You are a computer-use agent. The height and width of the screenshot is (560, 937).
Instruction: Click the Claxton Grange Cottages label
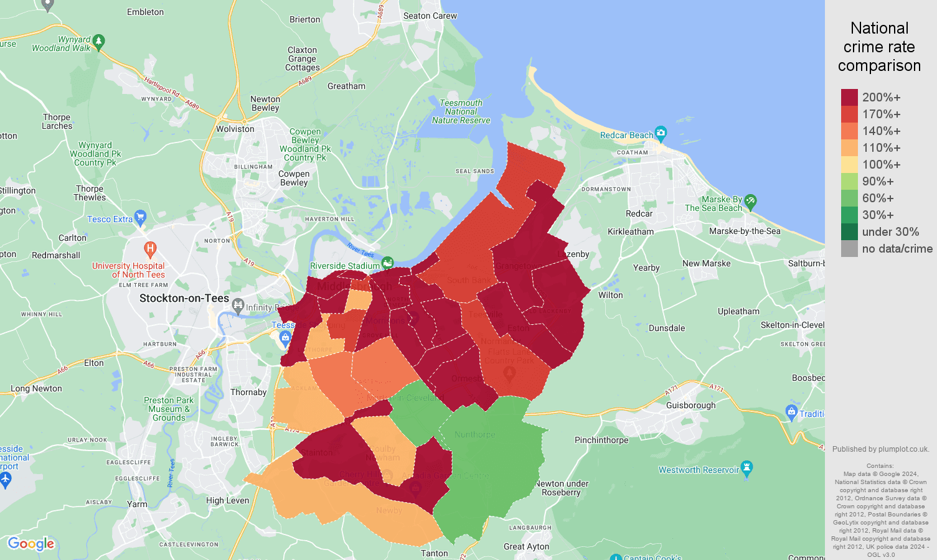(303, 58)
